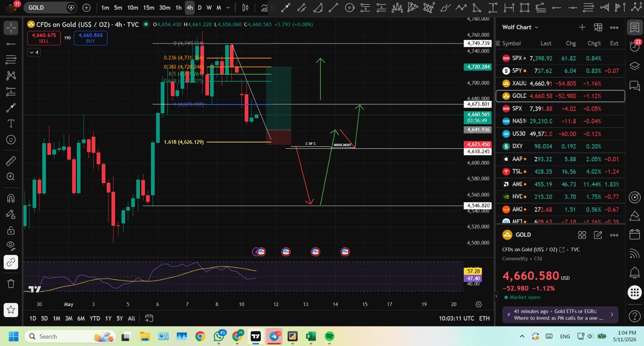Viewport: 644px width, 346px height.
Task: Select the W weekly timeframe
Action: pyautogui.click(x=209, y=8)
